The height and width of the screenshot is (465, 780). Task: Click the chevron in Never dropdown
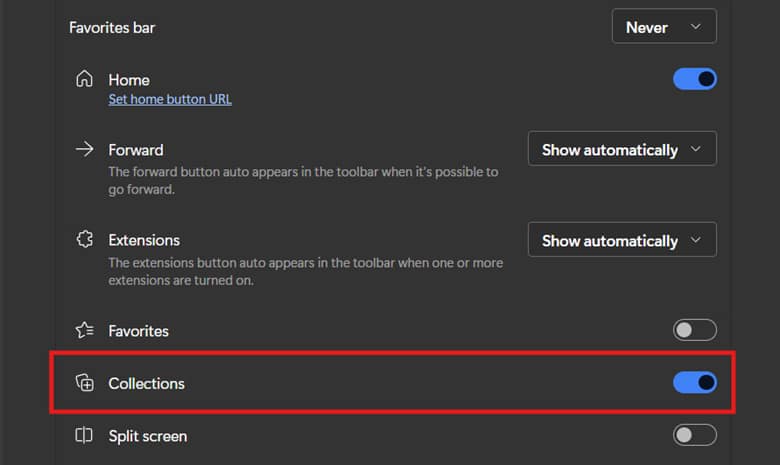pos(696,26)
